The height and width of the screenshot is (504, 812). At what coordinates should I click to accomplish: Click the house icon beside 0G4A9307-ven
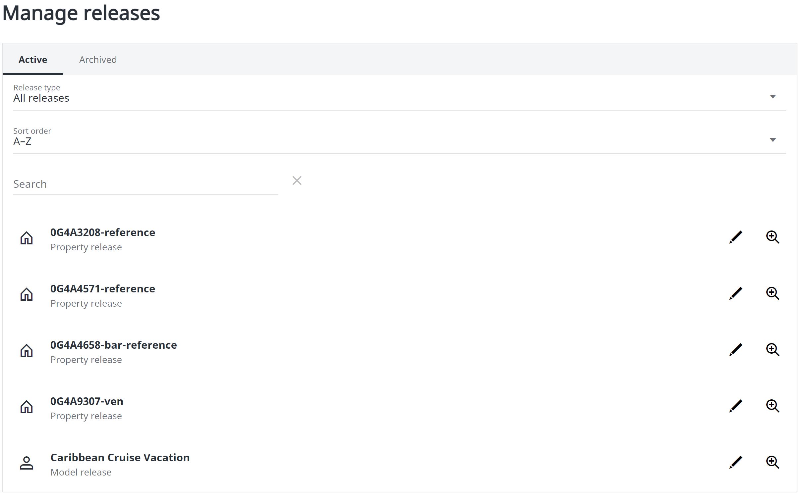pos(27,406)
